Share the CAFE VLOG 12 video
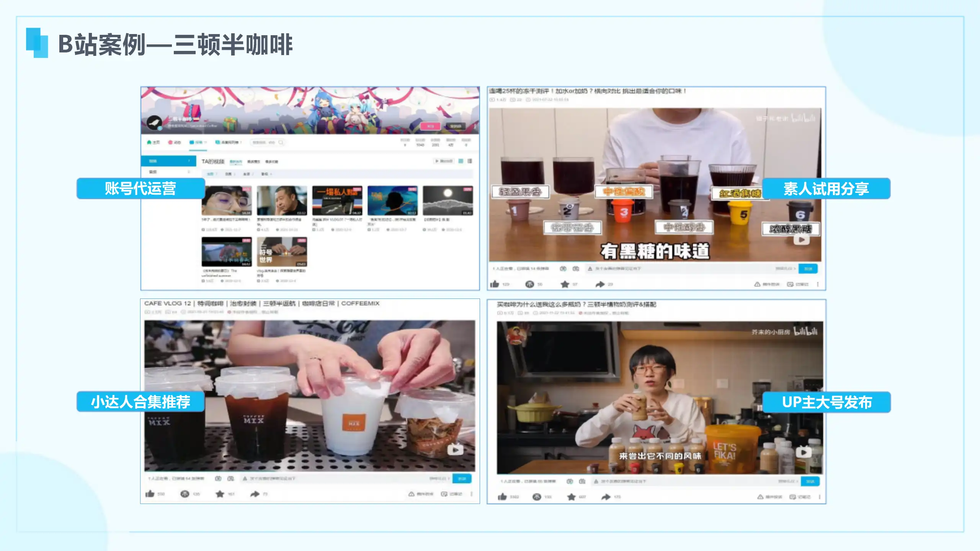 coord(255,494)
